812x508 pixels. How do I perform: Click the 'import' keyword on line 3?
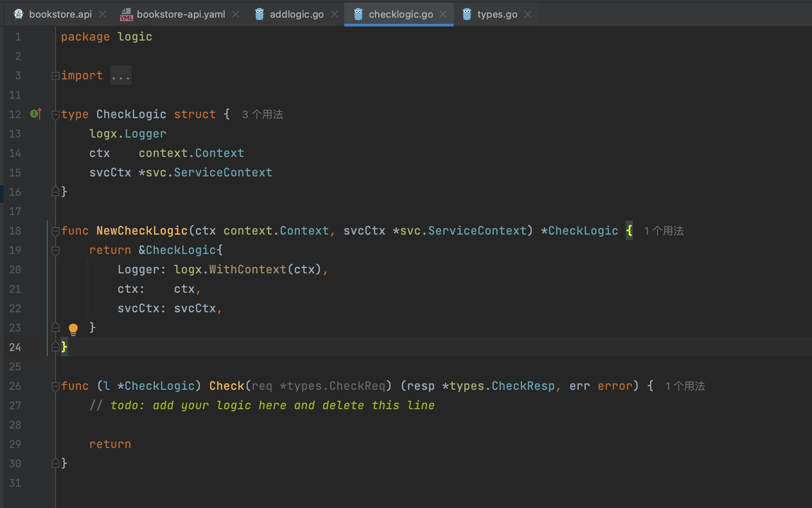82,75
